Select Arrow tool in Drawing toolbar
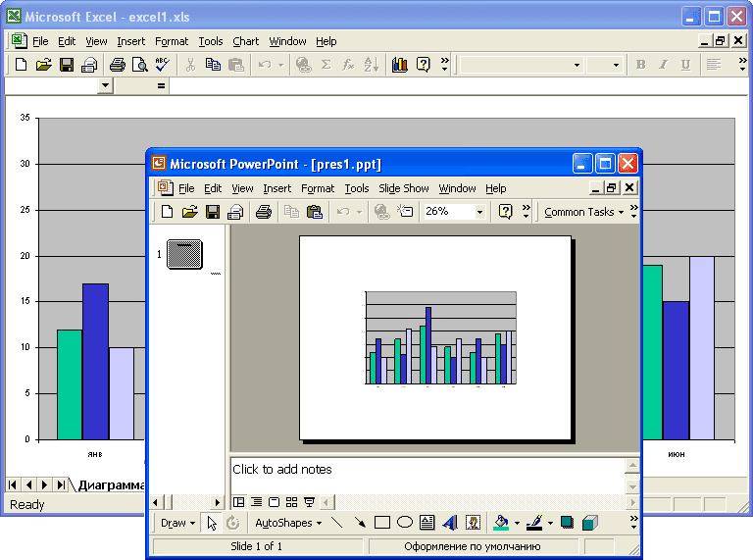 (360, 523)
